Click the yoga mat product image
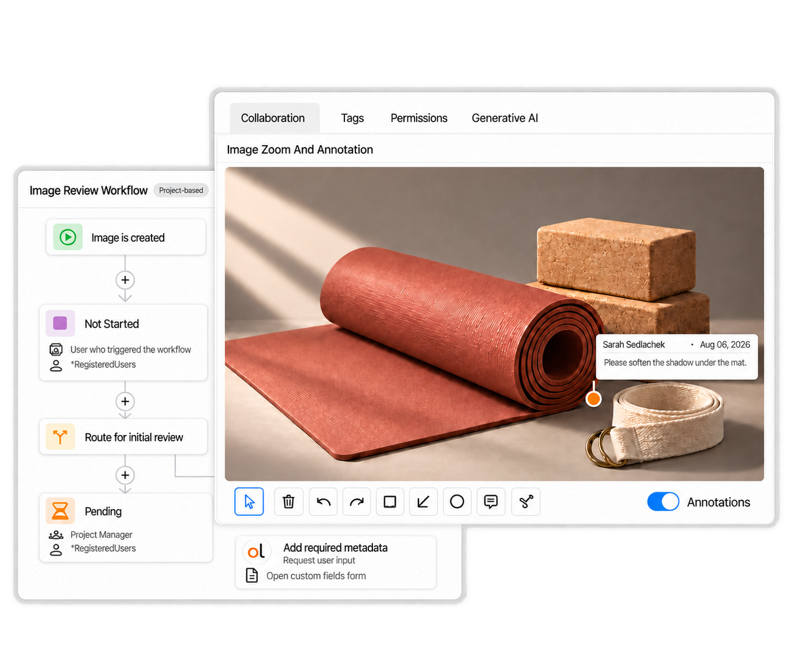The width and height of the screenshot is (795, 672). coord(494,323)
